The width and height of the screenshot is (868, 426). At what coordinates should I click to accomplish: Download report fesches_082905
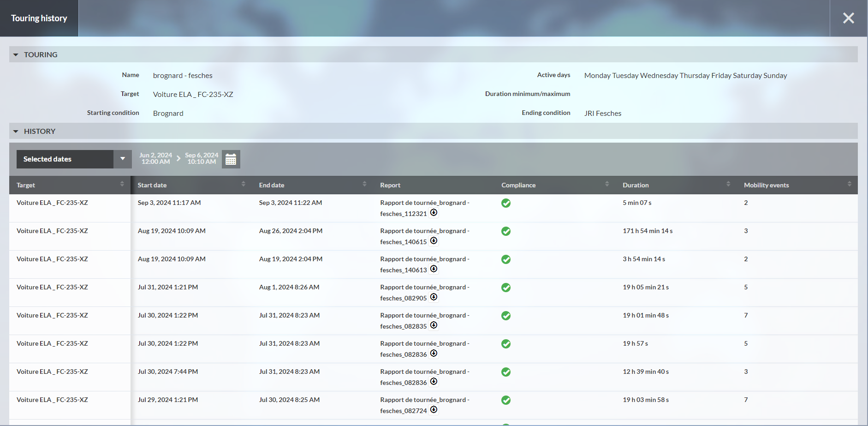(x=434, y=297)
